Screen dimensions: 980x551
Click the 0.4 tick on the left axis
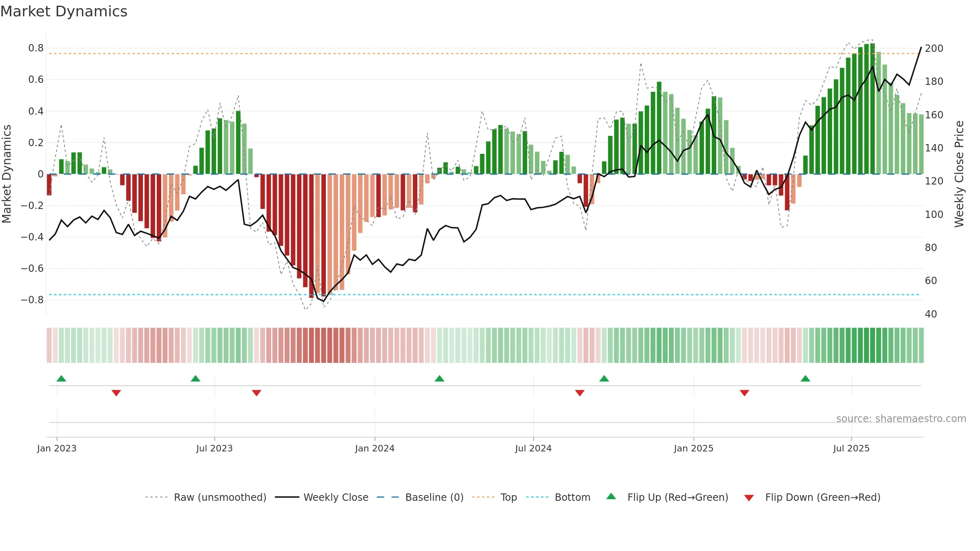[36, 111]
